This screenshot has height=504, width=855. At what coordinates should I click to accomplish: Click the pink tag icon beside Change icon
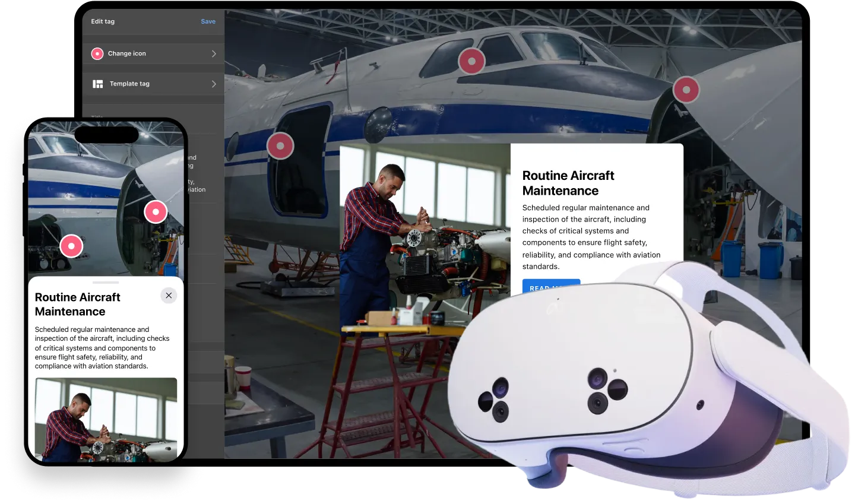point(97,53)
